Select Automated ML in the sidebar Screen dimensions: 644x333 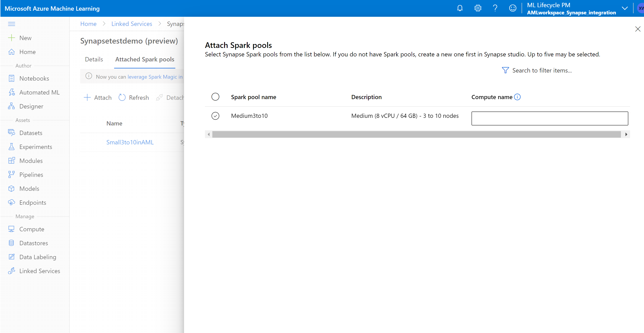[39, 92]
